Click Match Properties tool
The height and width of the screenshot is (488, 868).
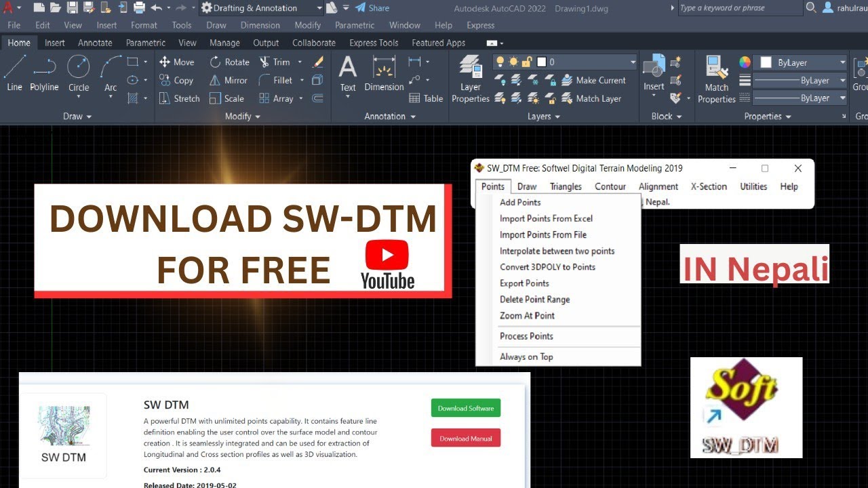coord(717,79)
